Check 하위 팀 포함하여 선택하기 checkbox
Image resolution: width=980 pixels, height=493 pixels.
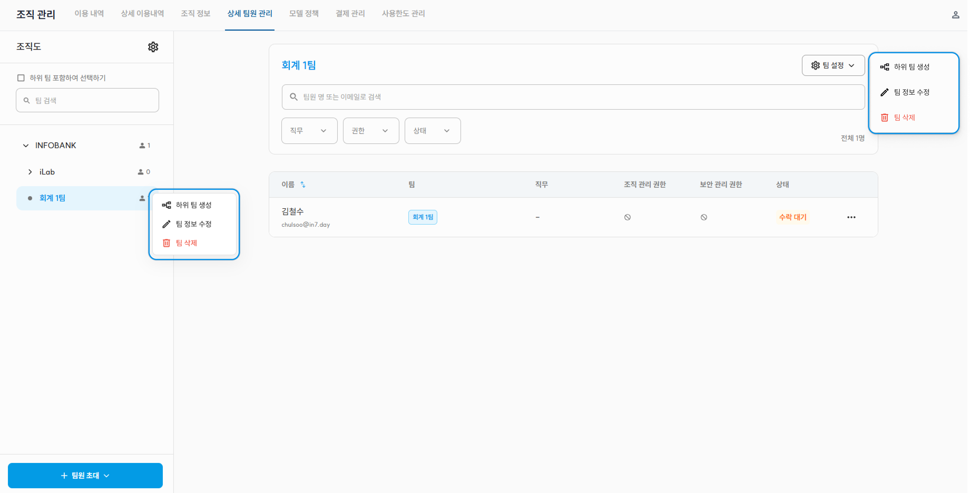click(21, 78)
